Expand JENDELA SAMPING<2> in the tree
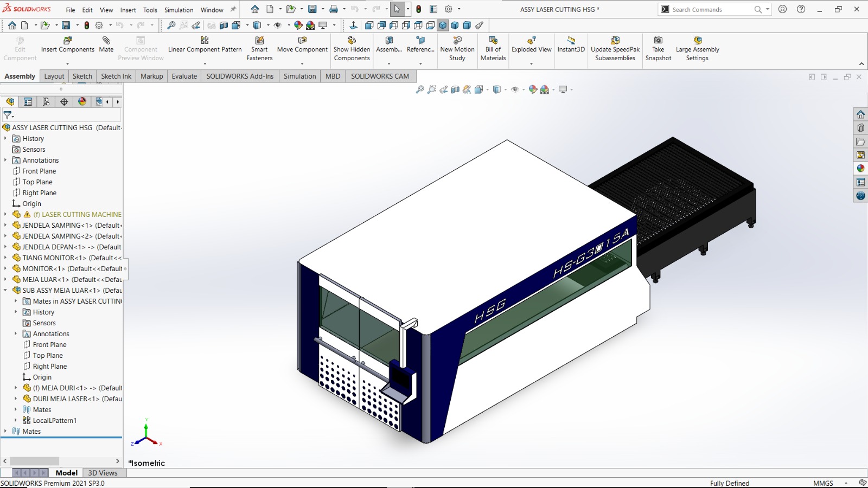The image size is (868, 488). coord(5,236)
